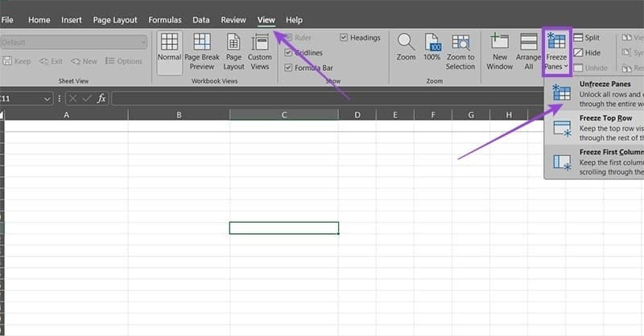Switch to Page Break Preview
The width and height of the screenshot is (644, 336).
pyautogui.click(x=202, y=51)
